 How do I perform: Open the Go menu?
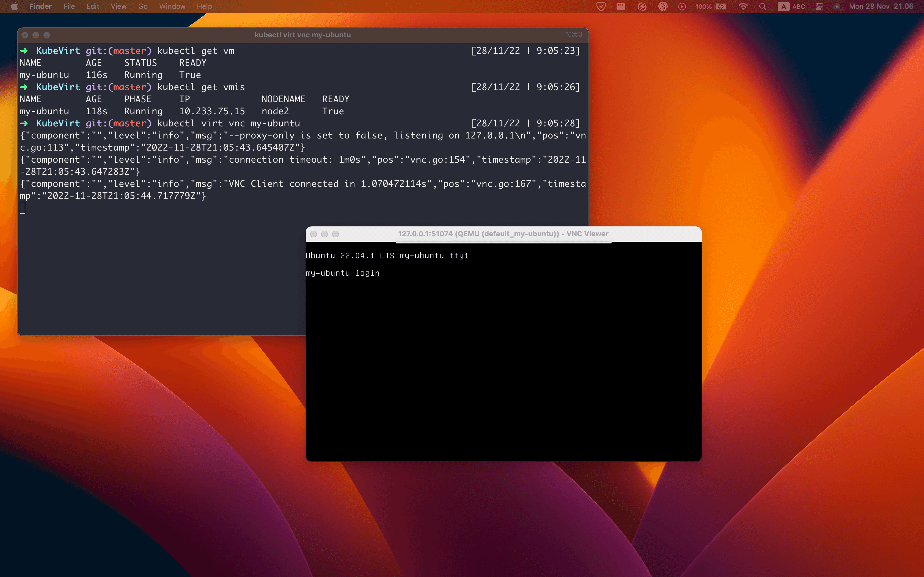click(143, 7)
